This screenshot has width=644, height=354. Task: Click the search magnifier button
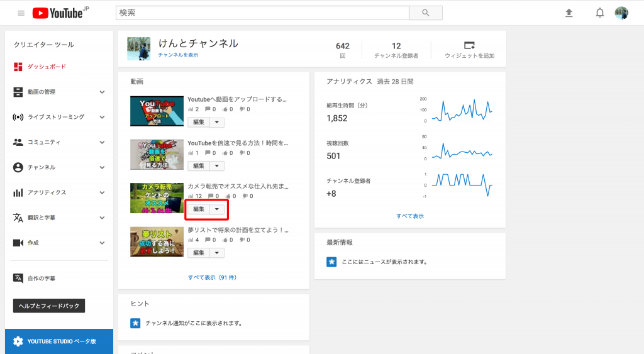coord(426,13)
